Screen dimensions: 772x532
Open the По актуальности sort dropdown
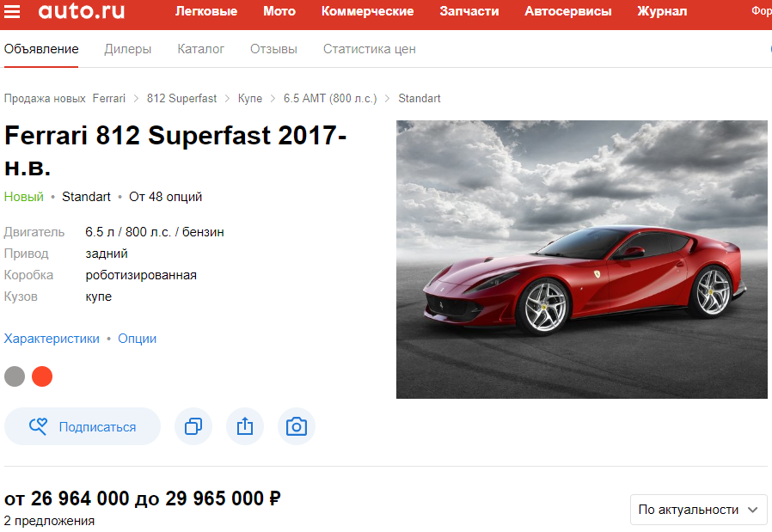698,510
